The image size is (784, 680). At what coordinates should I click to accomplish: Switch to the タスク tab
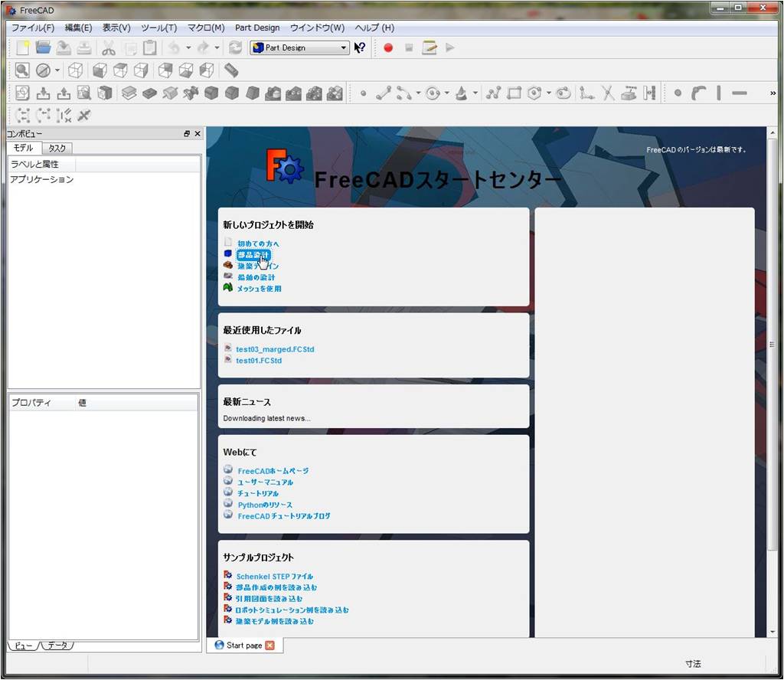pos(57,148)
